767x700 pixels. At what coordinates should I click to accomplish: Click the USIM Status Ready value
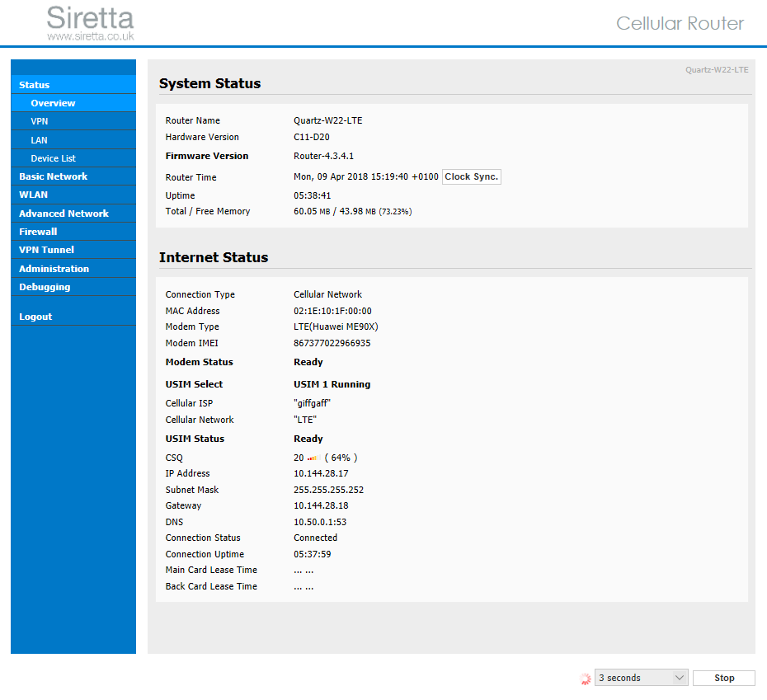click(x=308, y=439)
